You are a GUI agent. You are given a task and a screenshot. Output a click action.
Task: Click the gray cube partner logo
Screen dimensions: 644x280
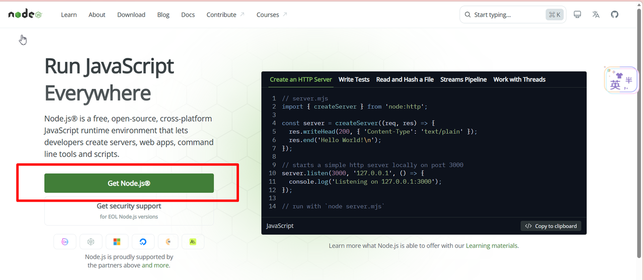(x=91, y=242)
